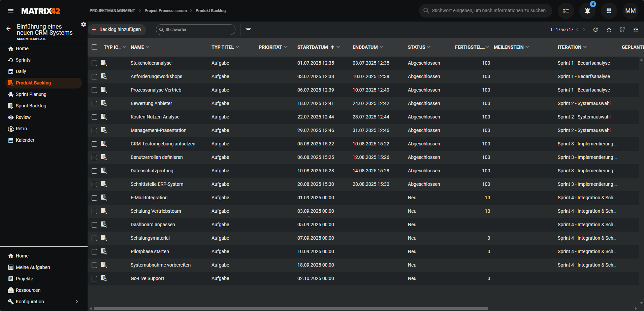Navigate to the Kalender page
The image size is (644, 311).
(x=25, y=140)
